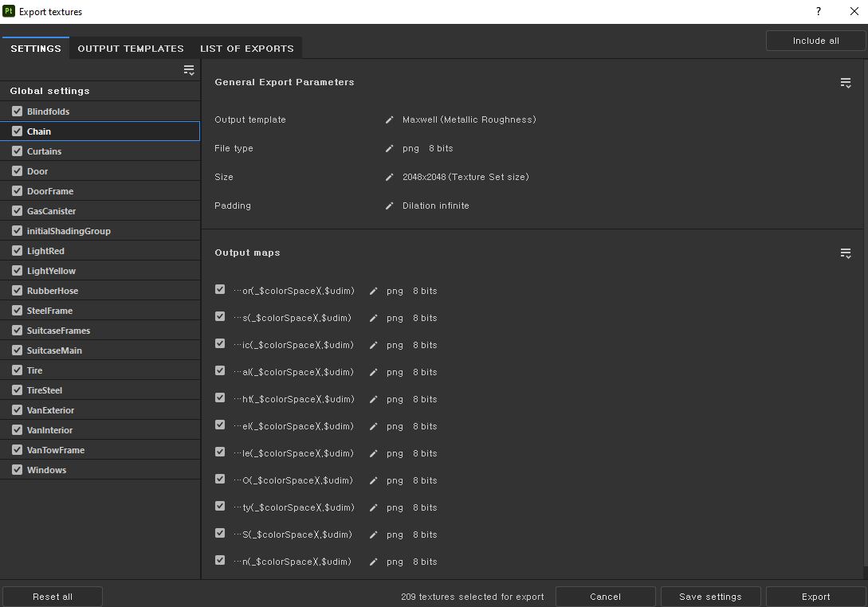The height and width of the screenshot is (607, 868).
Task: Open Dilation infinite padding dropdown
Action: coord(435,206)
